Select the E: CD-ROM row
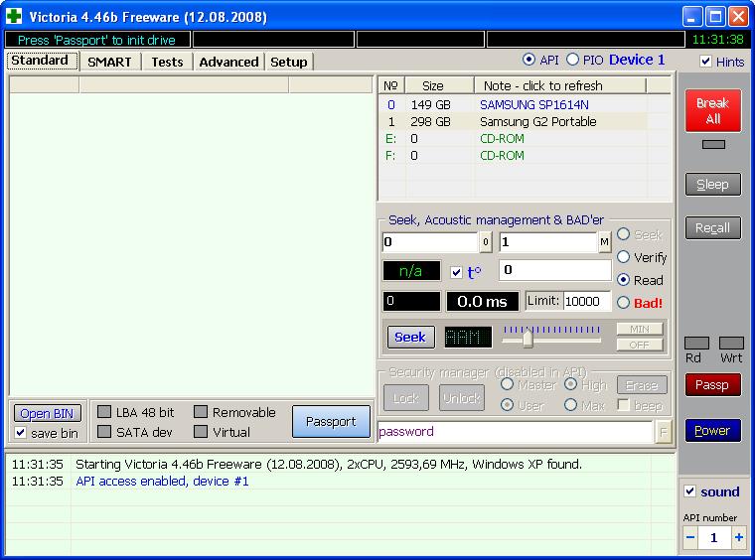Viewport: 755px width, 560px height. click(525, 139)
